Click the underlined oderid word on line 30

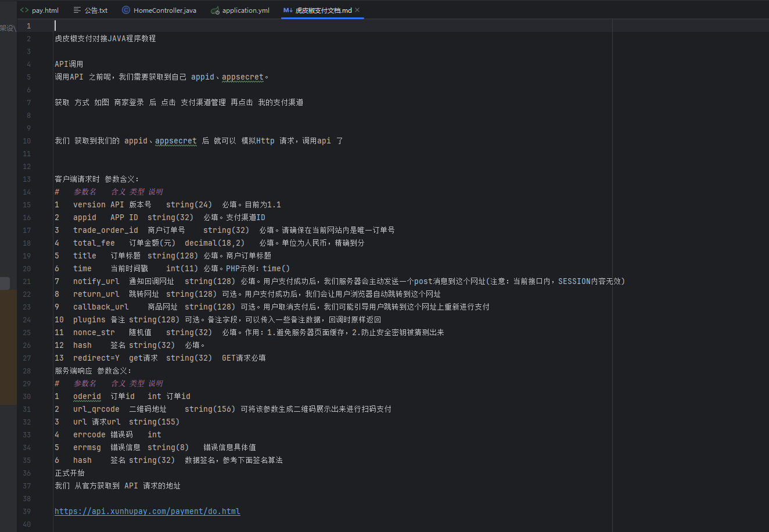pos(87,396)
